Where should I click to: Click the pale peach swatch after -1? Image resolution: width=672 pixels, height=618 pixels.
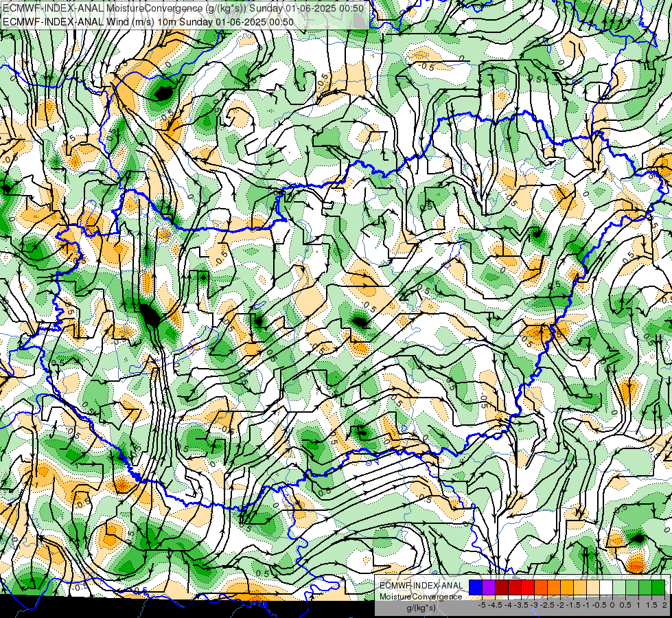593,587
